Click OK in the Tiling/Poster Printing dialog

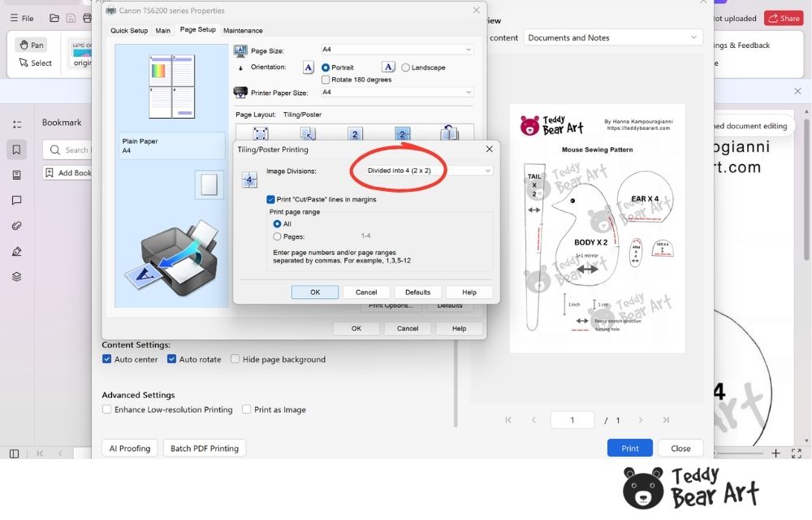tap(315, 292)
